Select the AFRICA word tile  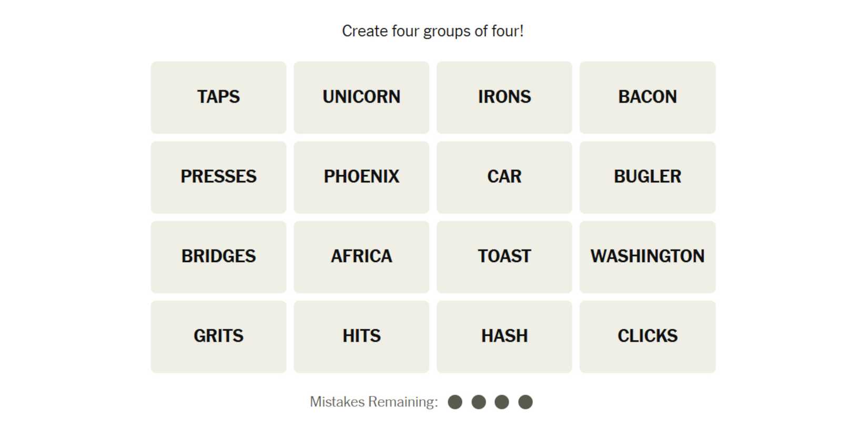pyautogui.click(x=361, y=257)
